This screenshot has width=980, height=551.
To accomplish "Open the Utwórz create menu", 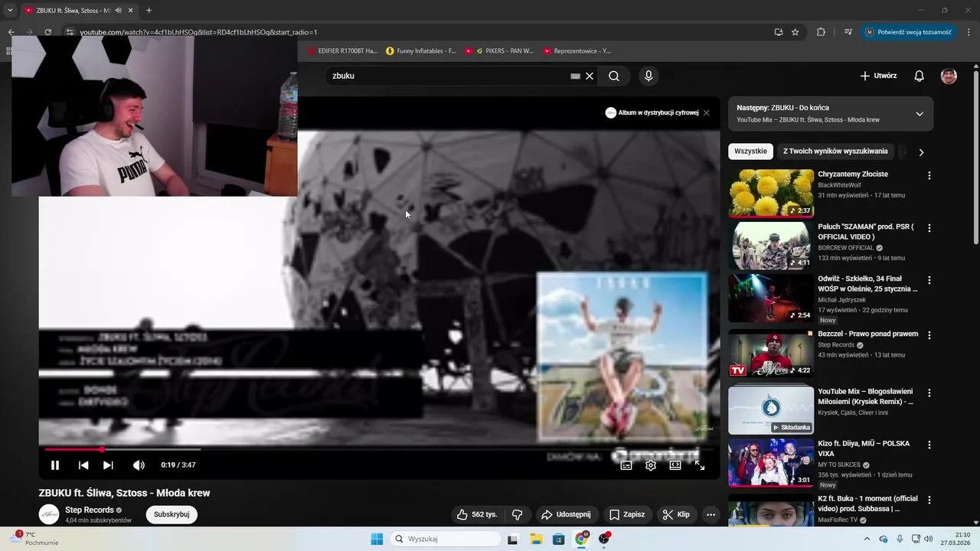I will point(878,76).
